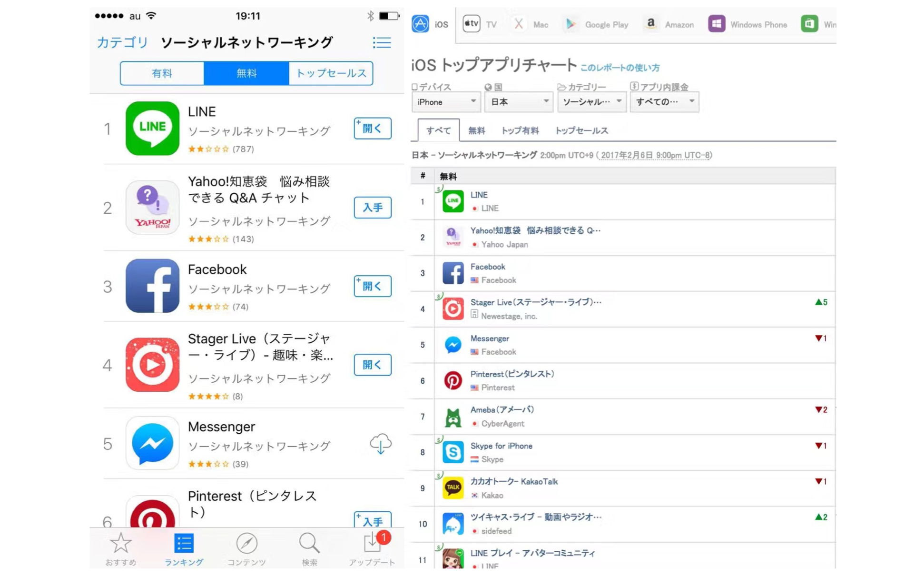Open このレポートの使い方 link
The height and width of the screenshot is (577, 924).
(x=620, y=68)
